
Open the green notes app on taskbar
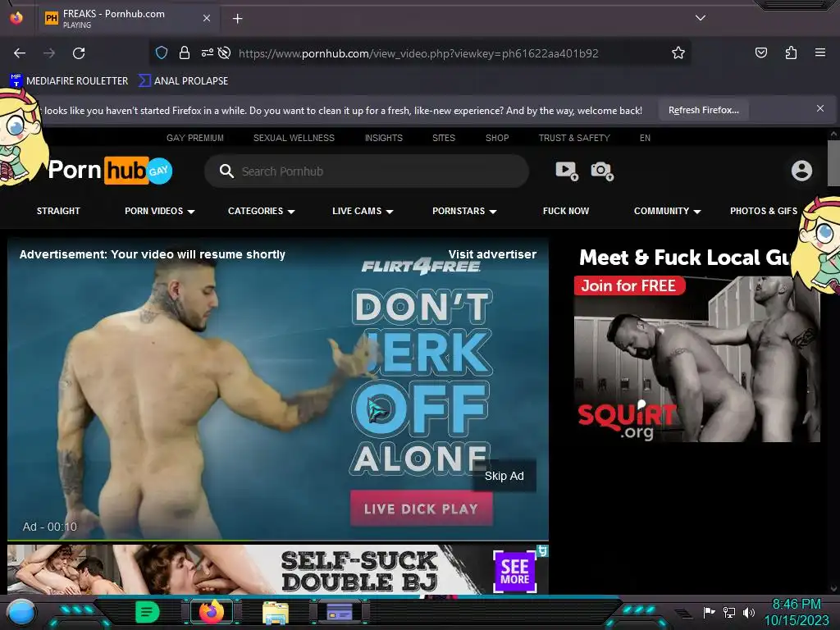click(x=147, y=612)
